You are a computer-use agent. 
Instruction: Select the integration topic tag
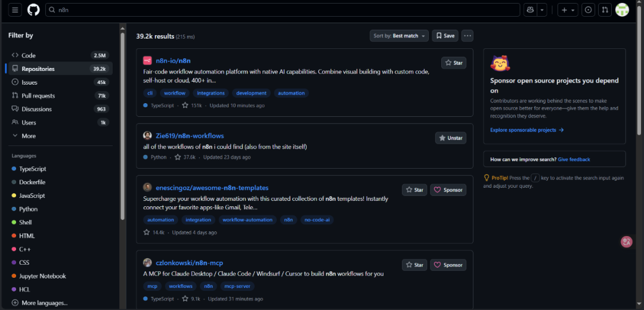(199, 219)
